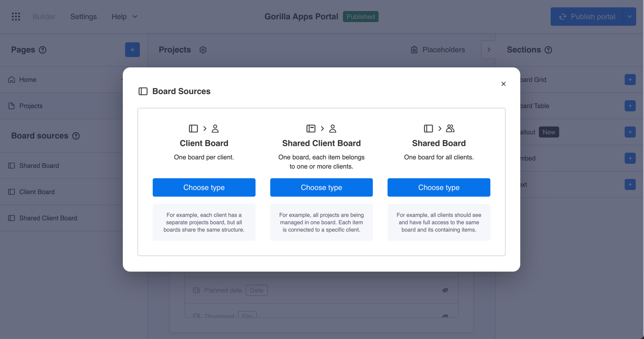This screenshot has width=644, height=339.
Task: Open the Placeholders link
Action: 438,50
